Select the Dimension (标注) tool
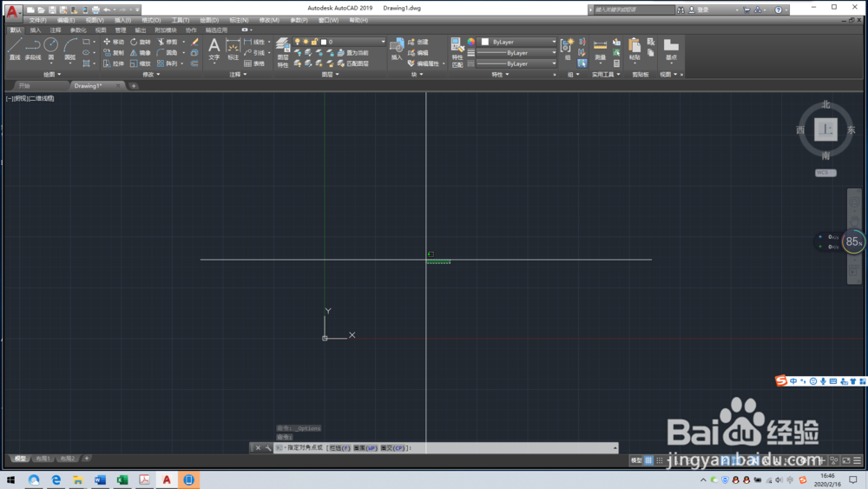This screenshot has height=489, width=868. pos(233,49)
